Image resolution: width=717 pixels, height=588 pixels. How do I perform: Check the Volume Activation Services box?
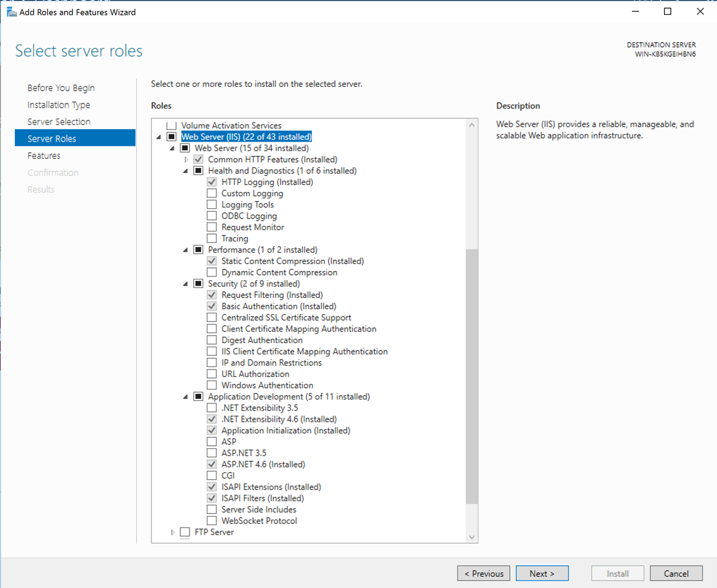[x=172, y=126]
